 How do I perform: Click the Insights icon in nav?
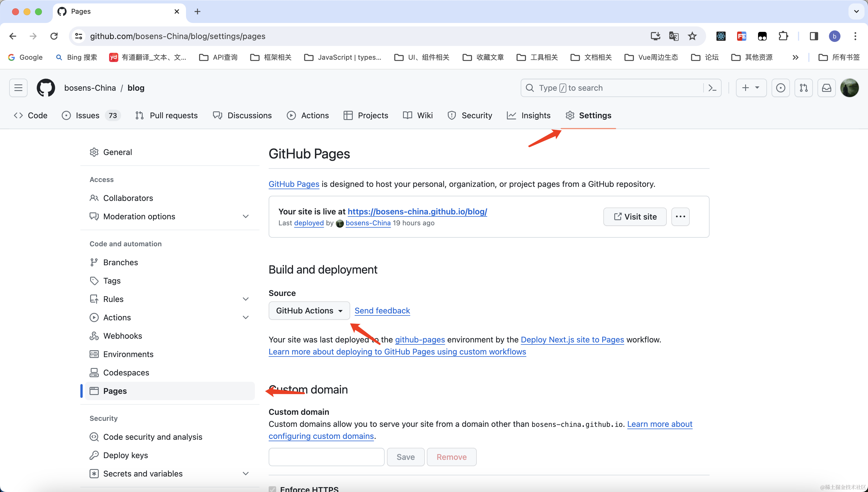(x=511, y=115)
